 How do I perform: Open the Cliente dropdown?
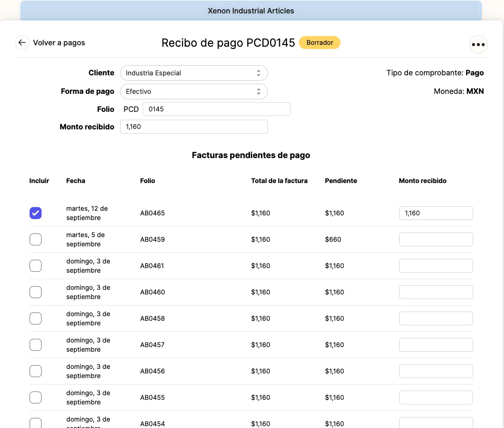pyautogui.click(x=194, y=73)
